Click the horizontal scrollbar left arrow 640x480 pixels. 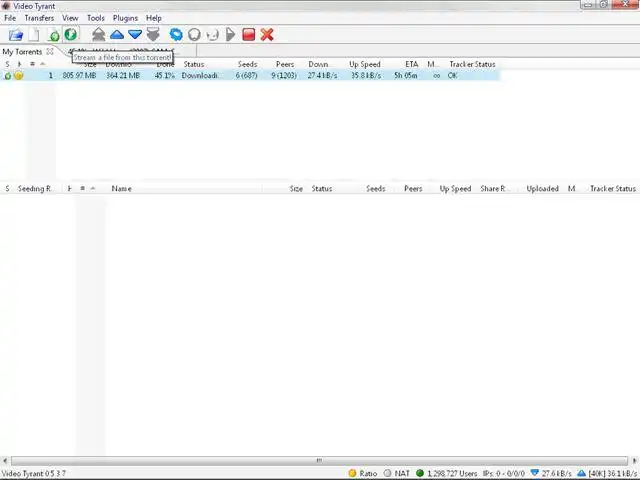point(4,460)
